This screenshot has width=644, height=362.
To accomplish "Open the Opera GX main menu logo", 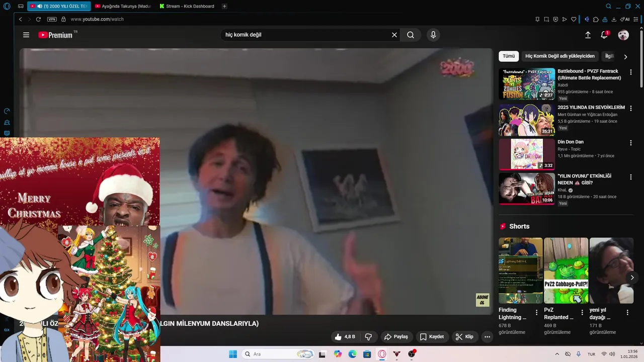I will pyautogui.click(x=7, y=7).
